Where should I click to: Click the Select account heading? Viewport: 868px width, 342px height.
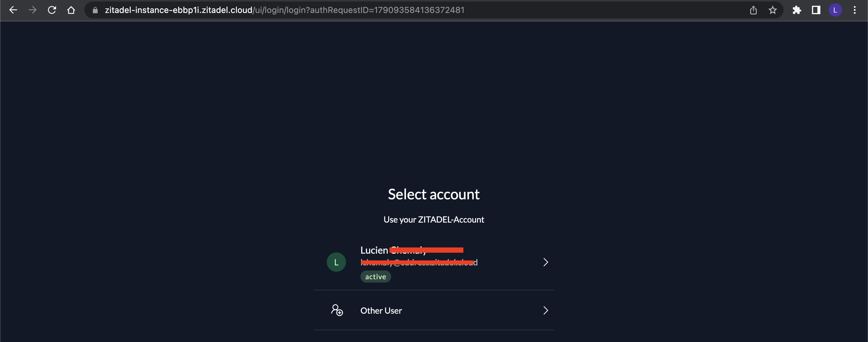434,194
